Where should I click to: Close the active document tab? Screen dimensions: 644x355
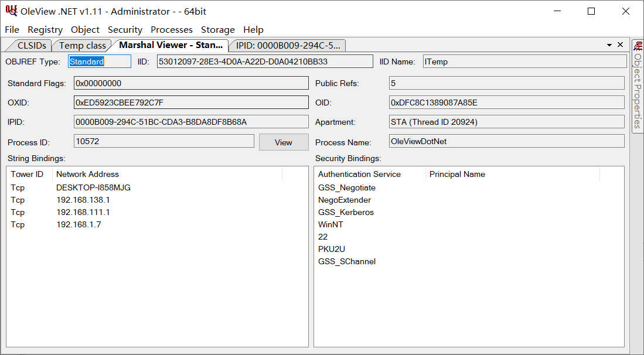620,45
